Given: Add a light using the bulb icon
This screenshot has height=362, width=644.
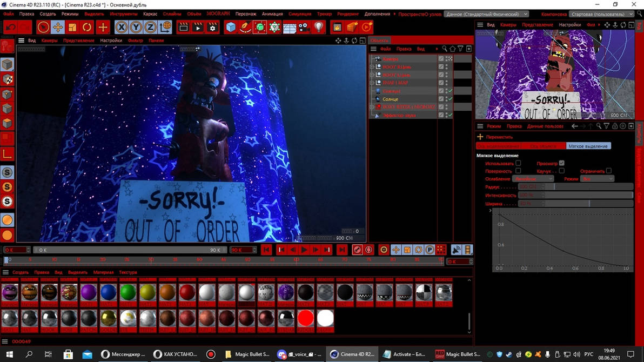Looking at the screenshot, I should point(319,28).
